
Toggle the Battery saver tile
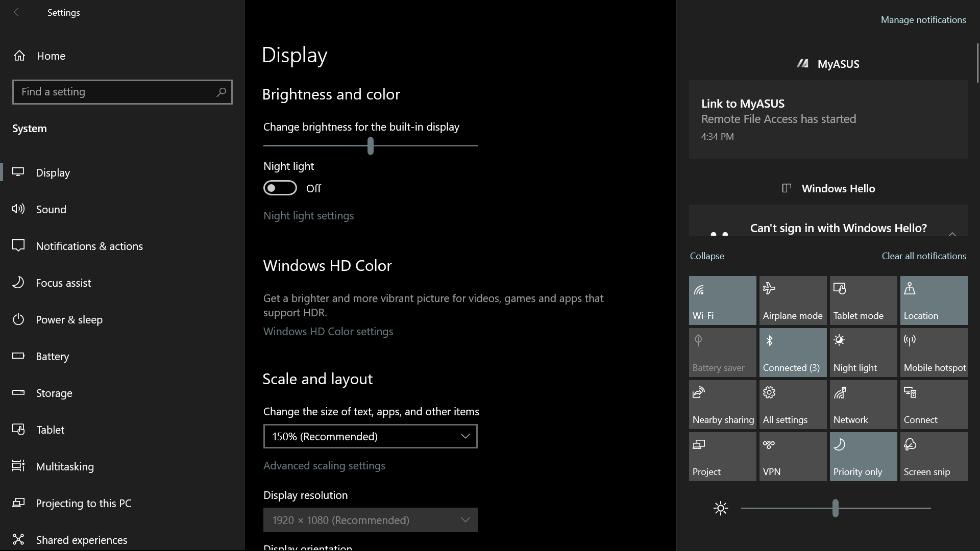point(723,353)
